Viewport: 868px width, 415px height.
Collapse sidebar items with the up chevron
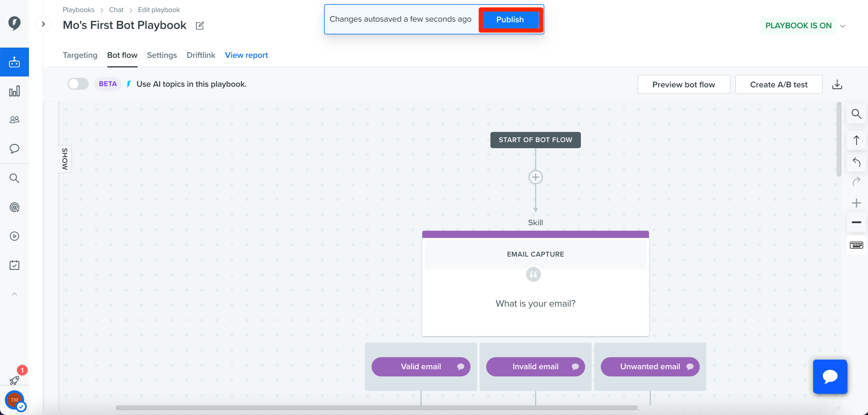tap(14, 294)
